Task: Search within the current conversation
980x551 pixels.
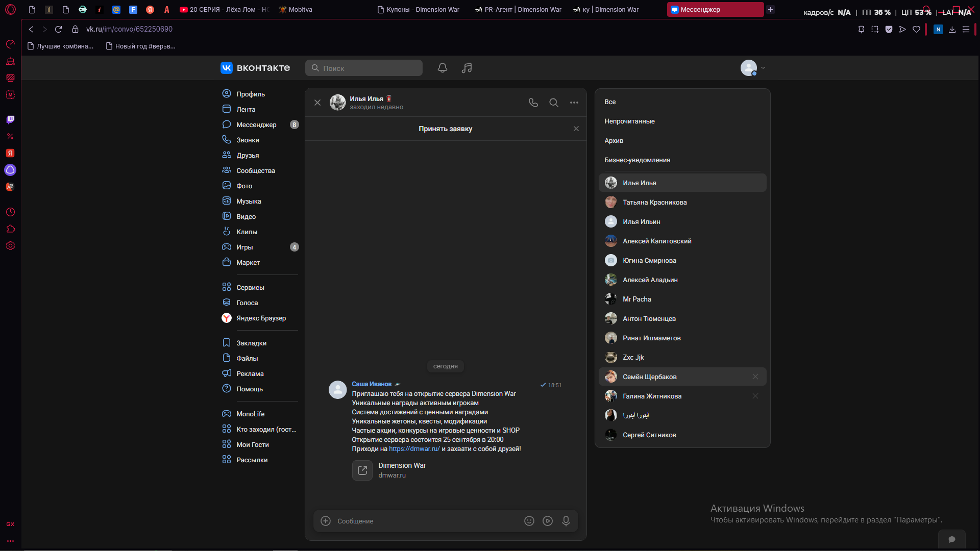Action: point(554,103)
